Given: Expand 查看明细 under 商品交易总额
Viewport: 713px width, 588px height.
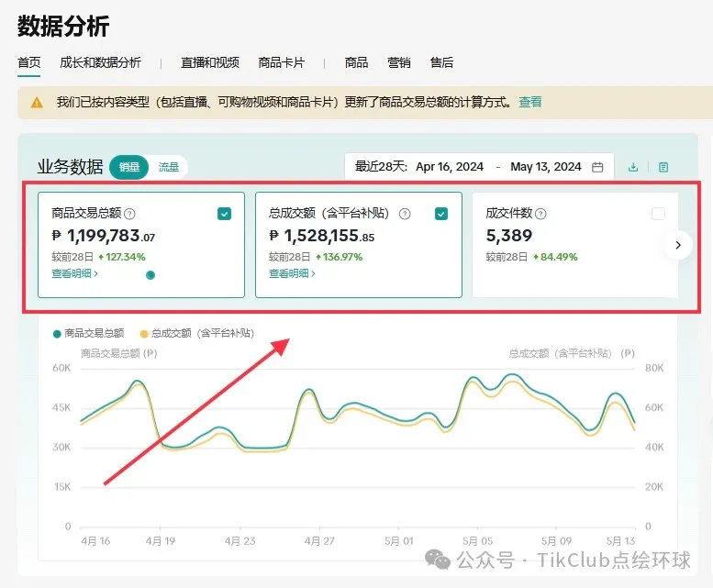Looking at the screenshot, I should [x=74, y=273].
